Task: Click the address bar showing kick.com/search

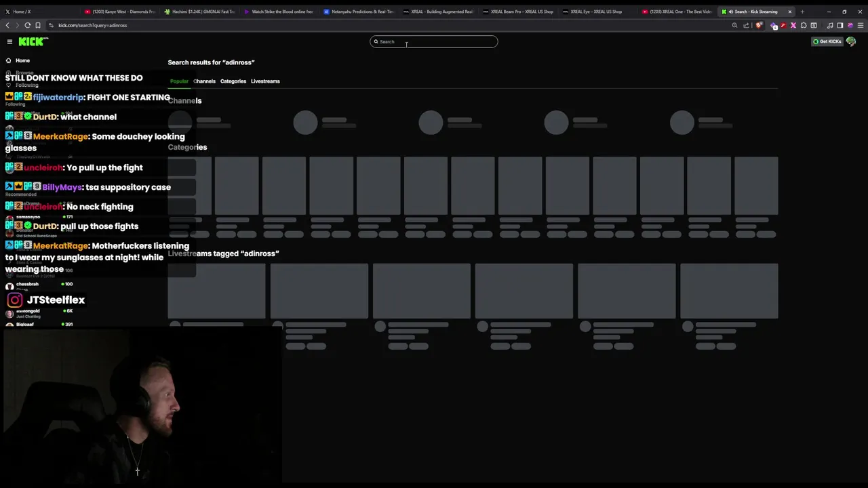Action: [387, 25]
